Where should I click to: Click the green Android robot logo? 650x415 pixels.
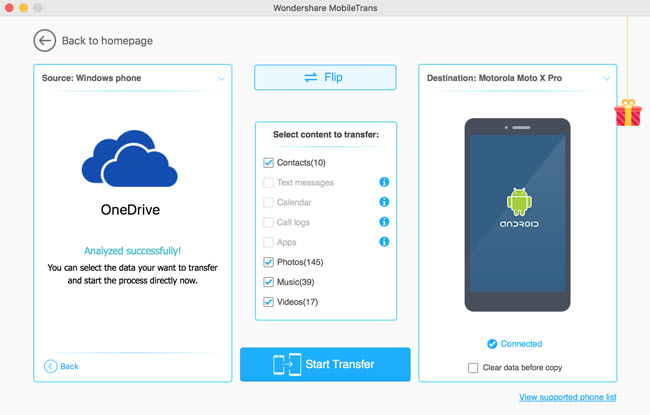(x=519, y=202)
